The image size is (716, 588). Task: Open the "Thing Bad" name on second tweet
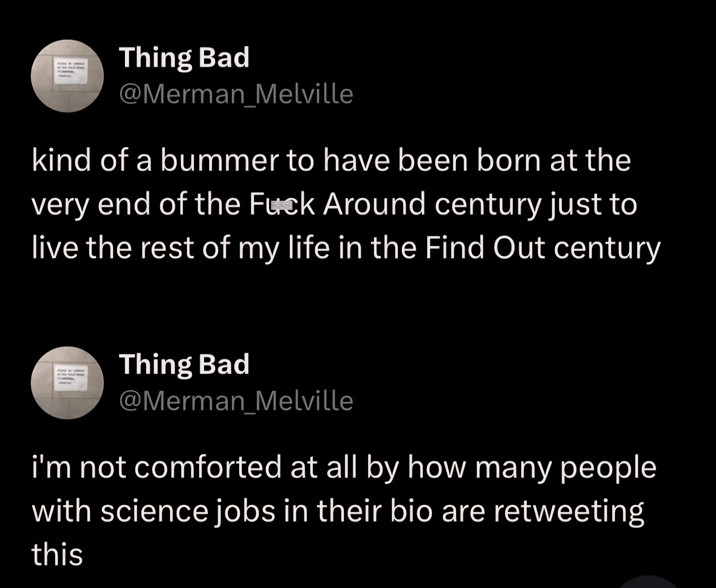pyautogui.click(x=184, y=365)
